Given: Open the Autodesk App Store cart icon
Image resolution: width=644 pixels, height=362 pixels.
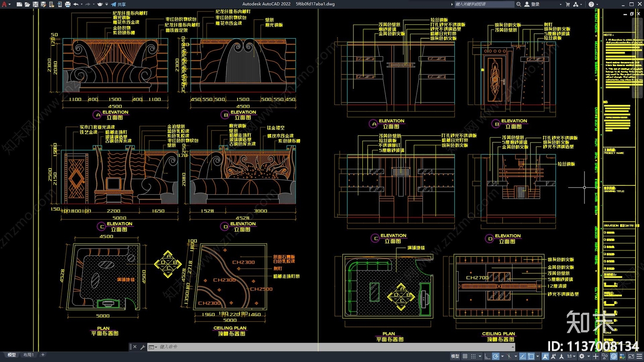Looking at the screenshot, I should click(568, 4).
